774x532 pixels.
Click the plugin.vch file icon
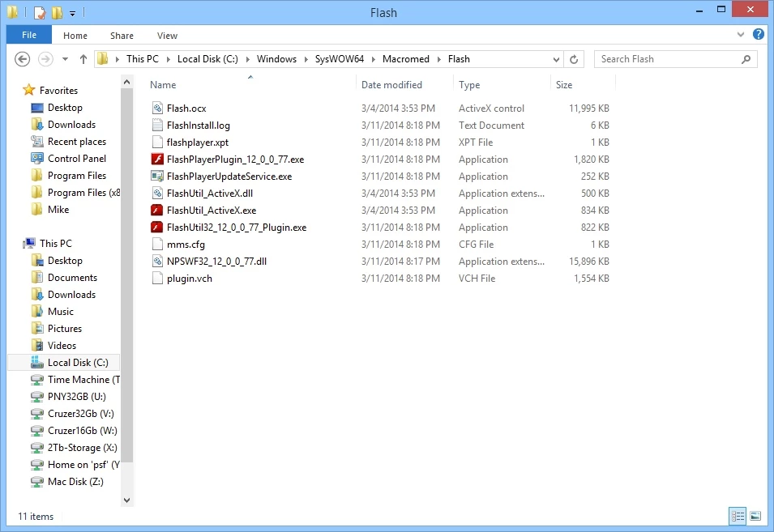point(157,278)
